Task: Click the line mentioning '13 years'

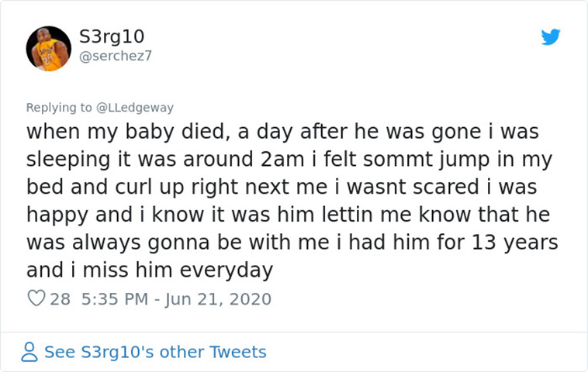Action: point(292,243)
